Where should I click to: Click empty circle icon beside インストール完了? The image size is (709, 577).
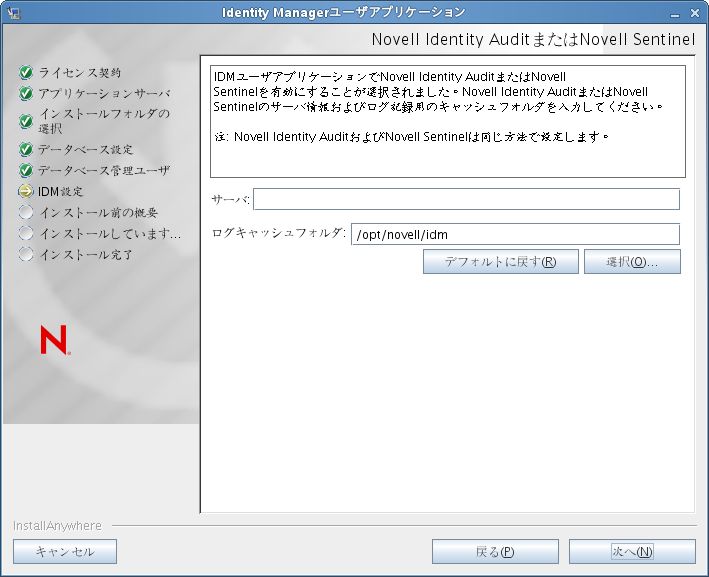coord(26,254)
